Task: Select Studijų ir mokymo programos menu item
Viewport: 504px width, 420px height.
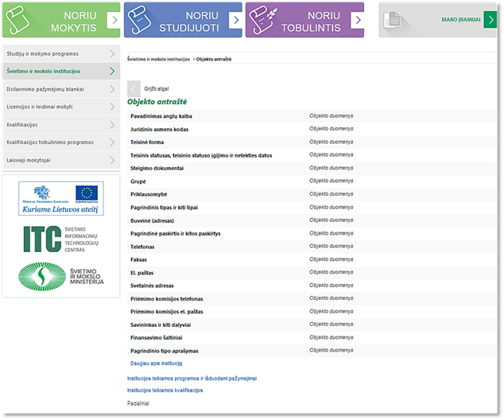Action: 61,54
